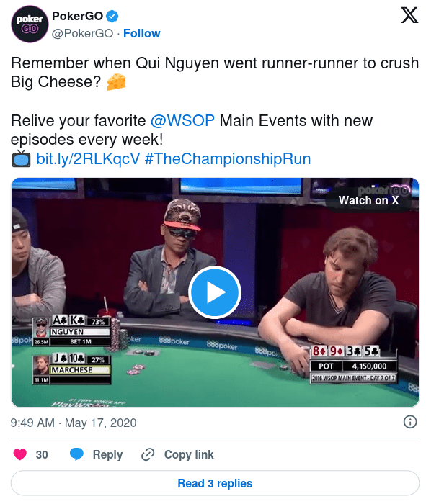Click the @PokerGO handle
The height and width of the screenshot is (504, 426).
click(82, 33)
